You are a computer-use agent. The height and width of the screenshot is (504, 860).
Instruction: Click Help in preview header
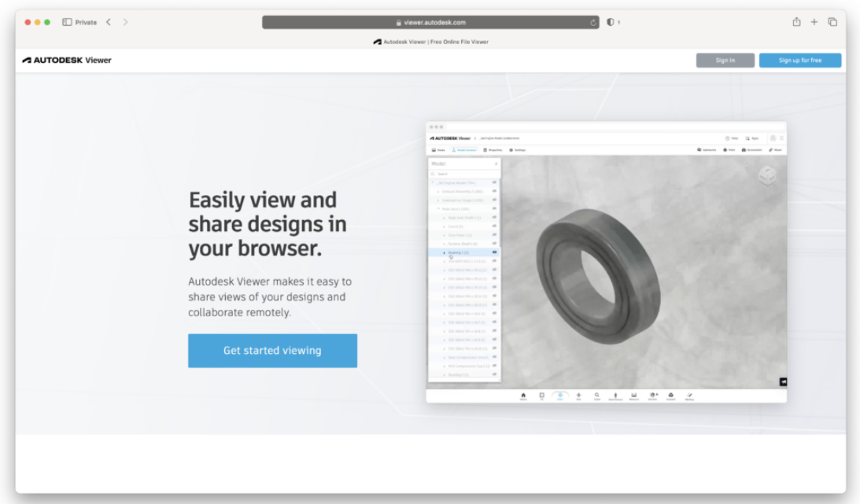tap(732, 138)
